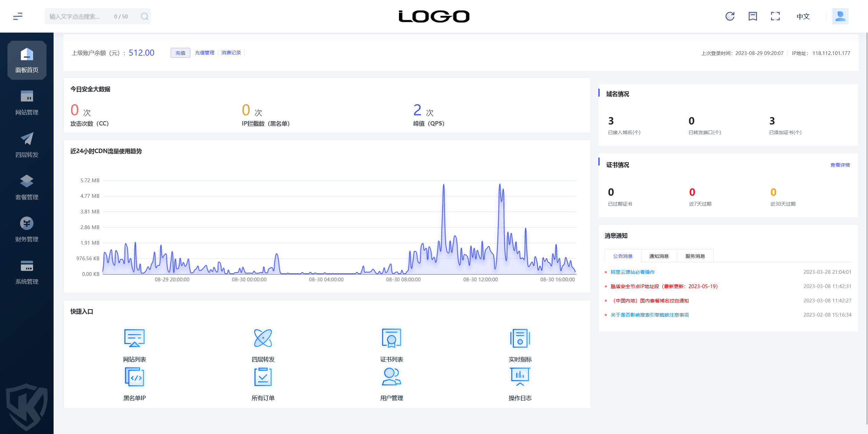Click the refresh icon in the header

tap(730, 16)
